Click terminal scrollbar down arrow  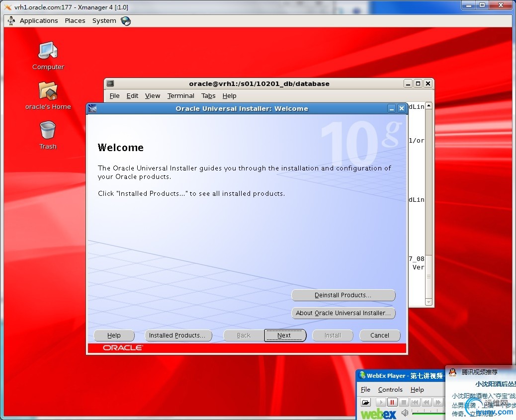pyautogui.click(x=429, y=302)
